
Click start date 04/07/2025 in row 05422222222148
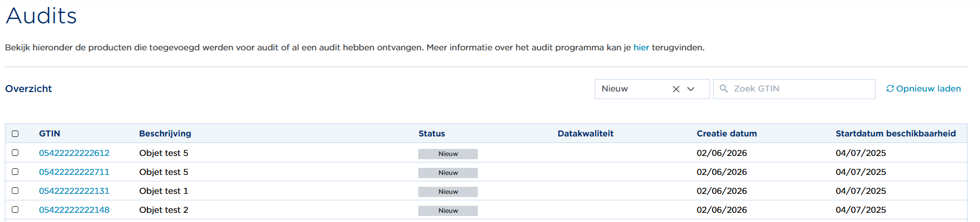[861, 210]
